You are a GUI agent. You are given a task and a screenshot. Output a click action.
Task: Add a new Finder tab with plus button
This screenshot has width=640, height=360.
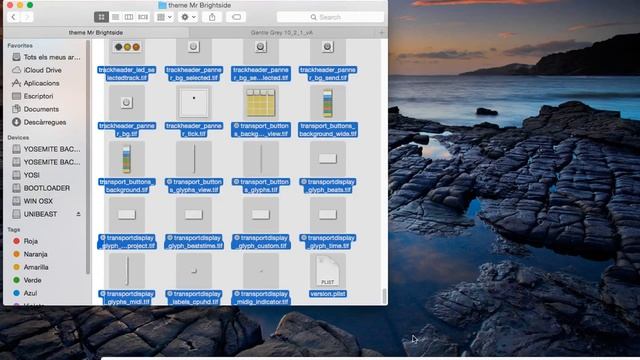382,32
